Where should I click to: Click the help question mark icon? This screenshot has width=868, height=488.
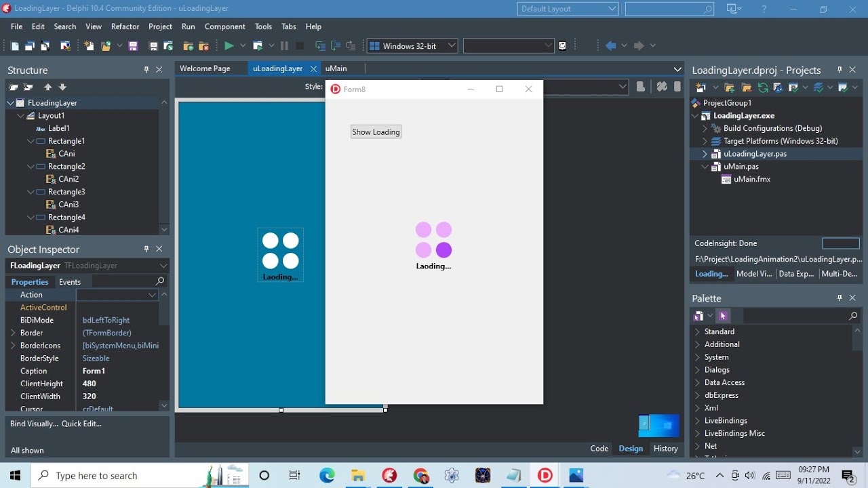pyautogui.click(x=764, y=9)
